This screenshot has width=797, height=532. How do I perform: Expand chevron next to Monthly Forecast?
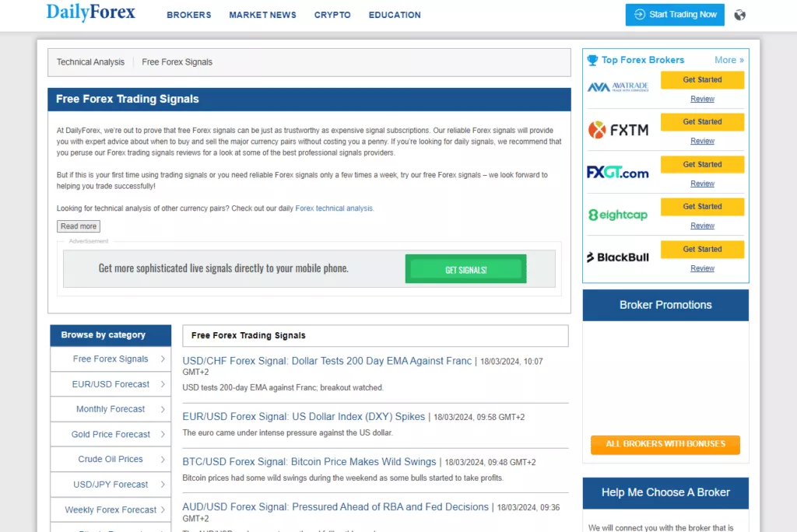163,409
